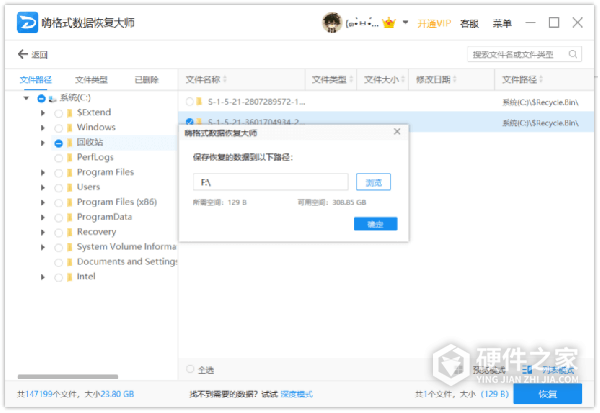
Task: Select the PerfLogs folder icon
Action: (x=69, y=157)
